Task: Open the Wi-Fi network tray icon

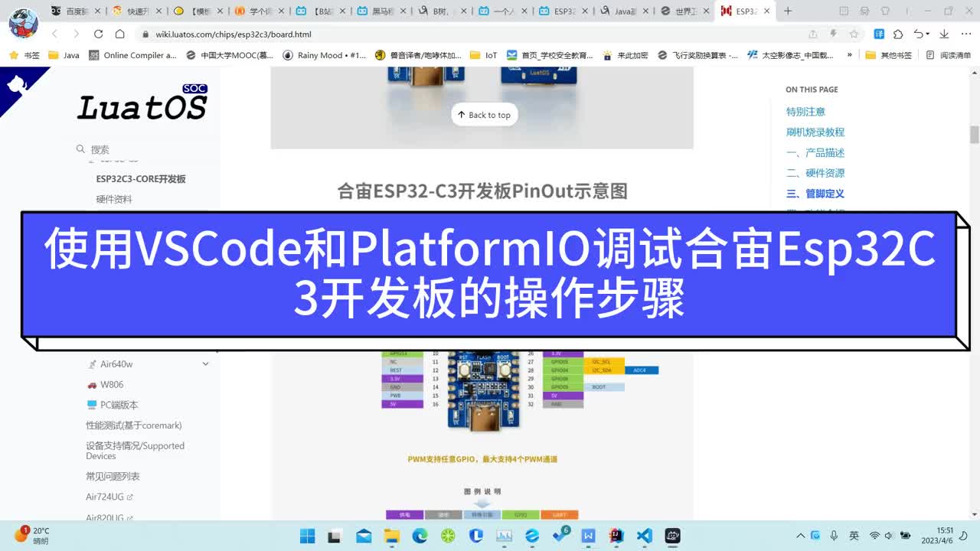Action: point(874,536)
